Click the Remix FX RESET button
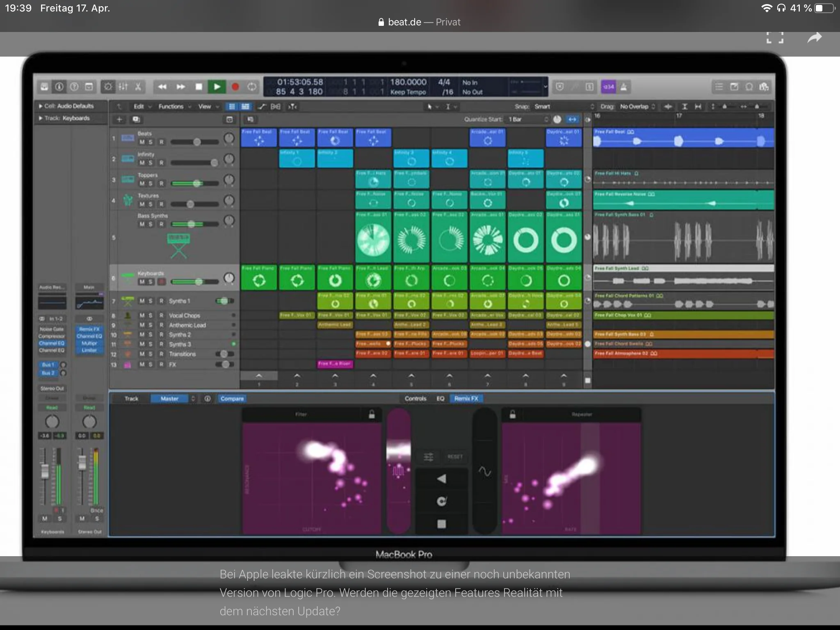 pos(455,457)
